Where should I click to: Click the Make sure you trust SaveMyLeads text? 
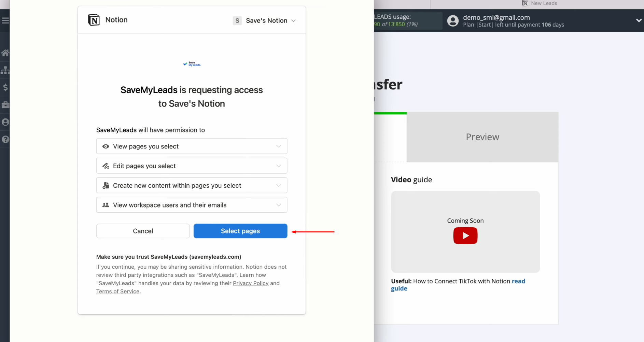(169, 257)
